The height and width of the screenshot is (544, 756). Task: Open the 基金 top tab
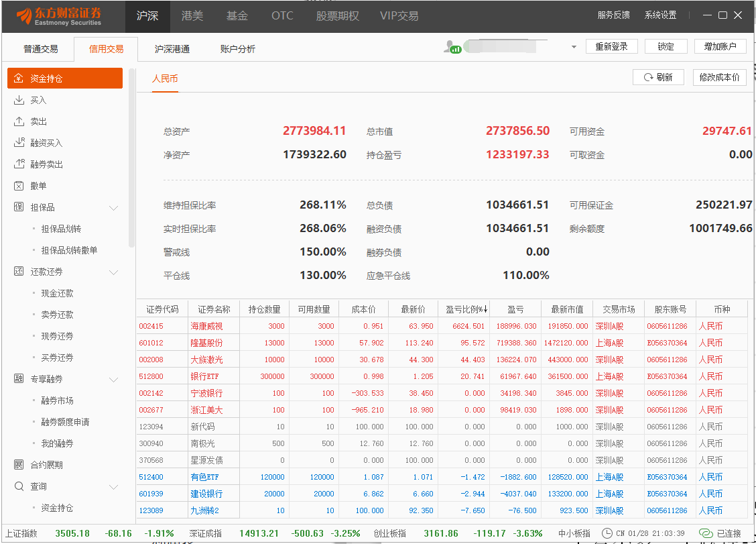point(237,16)
